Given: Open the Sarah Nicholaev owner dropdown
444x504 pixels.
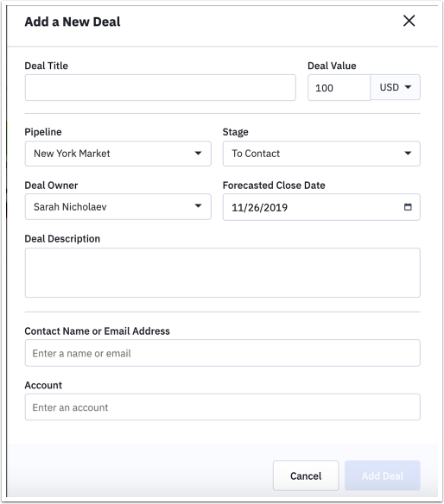Looking at the screenshot, I should (x=118, y=206).
